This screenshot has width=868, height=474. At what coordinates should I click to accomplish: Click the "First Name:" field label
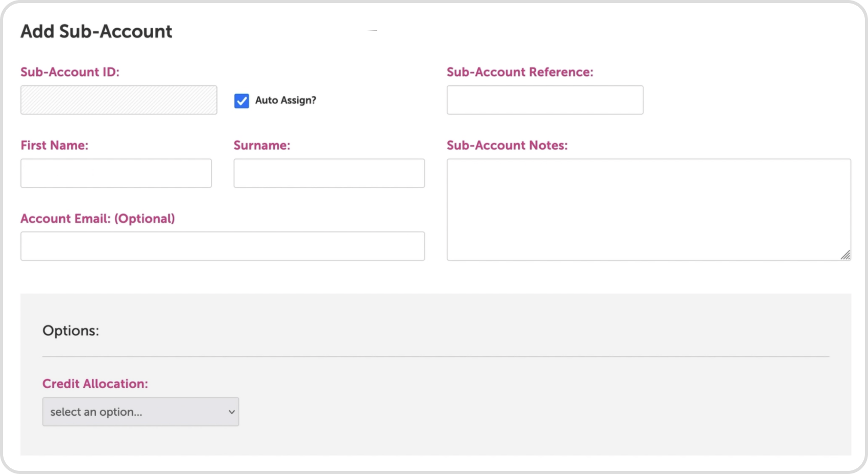(54, 146)
